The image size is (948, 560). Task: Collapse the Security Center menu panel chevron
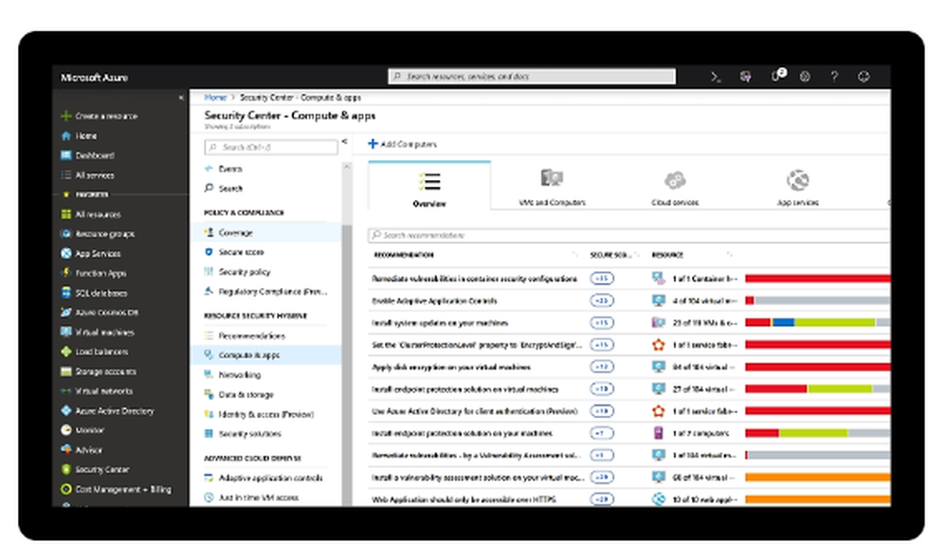tap(345, 142)
